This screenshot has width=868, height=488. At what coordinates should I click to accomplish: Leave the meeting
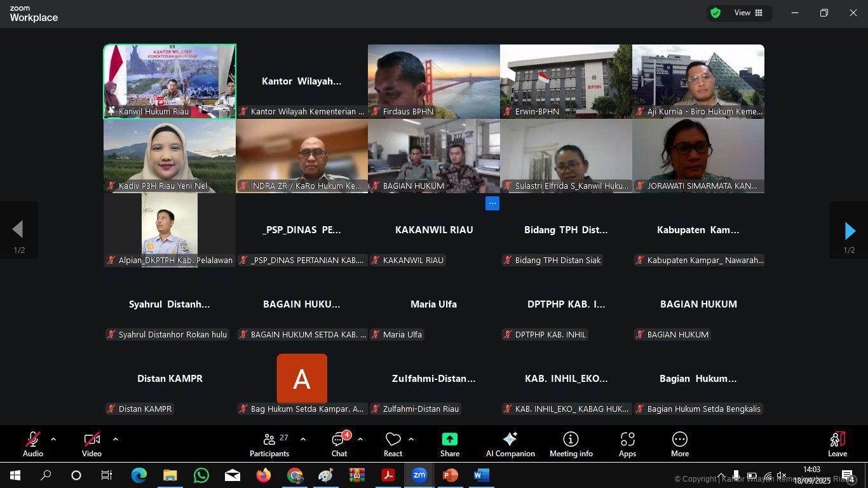click(837, 444)
